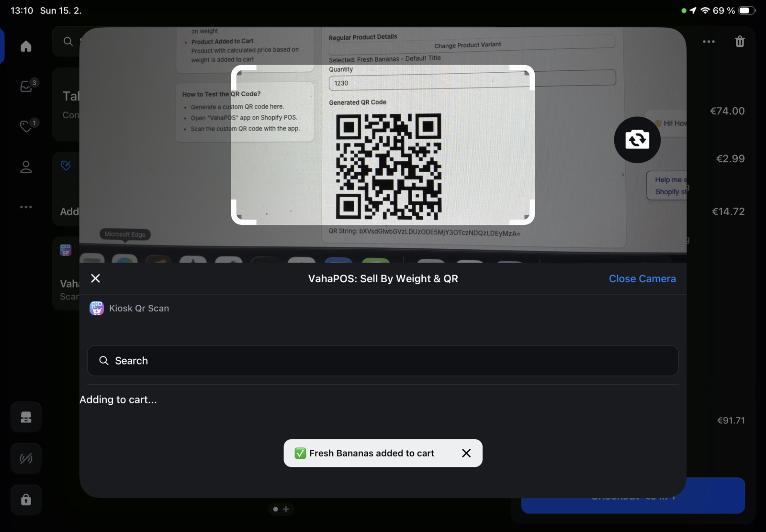766x532 pixels.
Task: Select the €14.72 cart line price
Action: (728, 211)
